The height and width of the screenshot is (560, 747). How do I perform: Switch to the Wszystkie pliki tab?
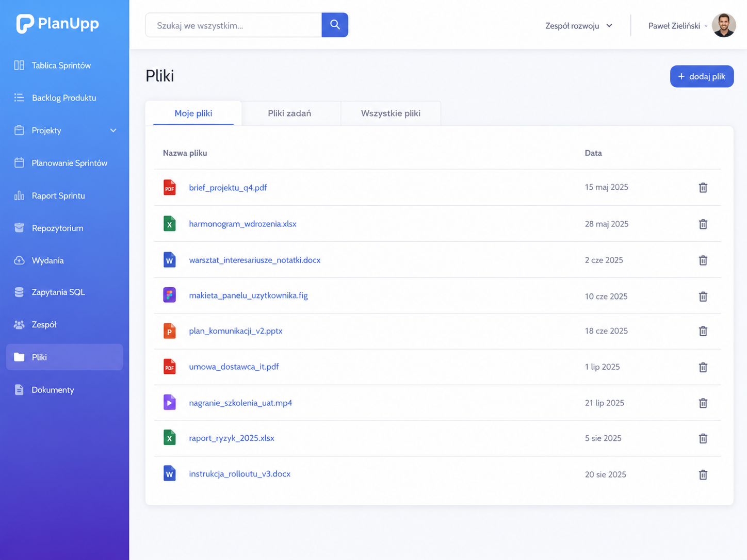pyautogui.click(x=391, y=113)
